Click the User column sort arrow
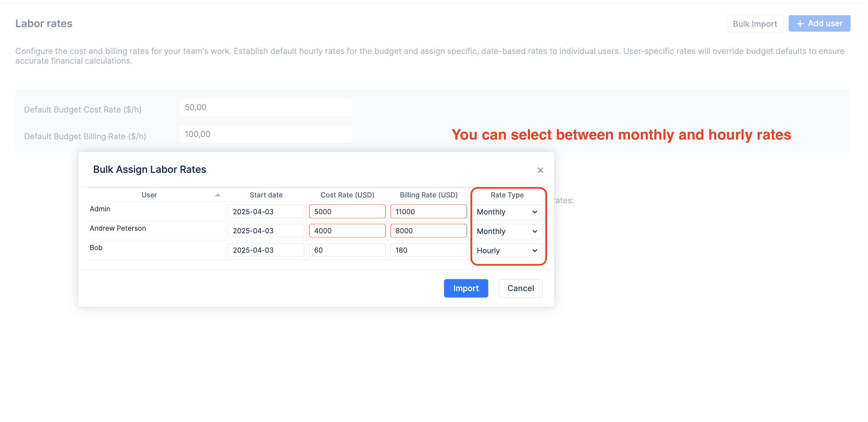868x422 pixels. 218,195
